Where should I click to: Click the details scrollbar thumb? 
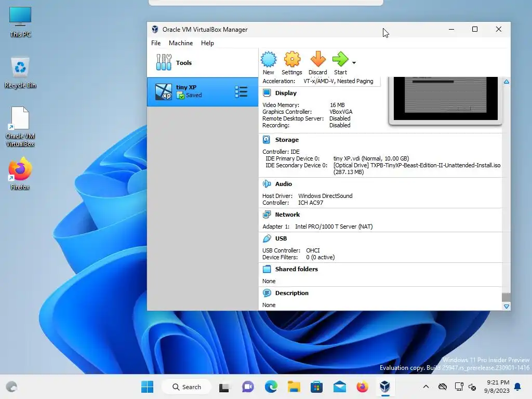coord(506,297)
